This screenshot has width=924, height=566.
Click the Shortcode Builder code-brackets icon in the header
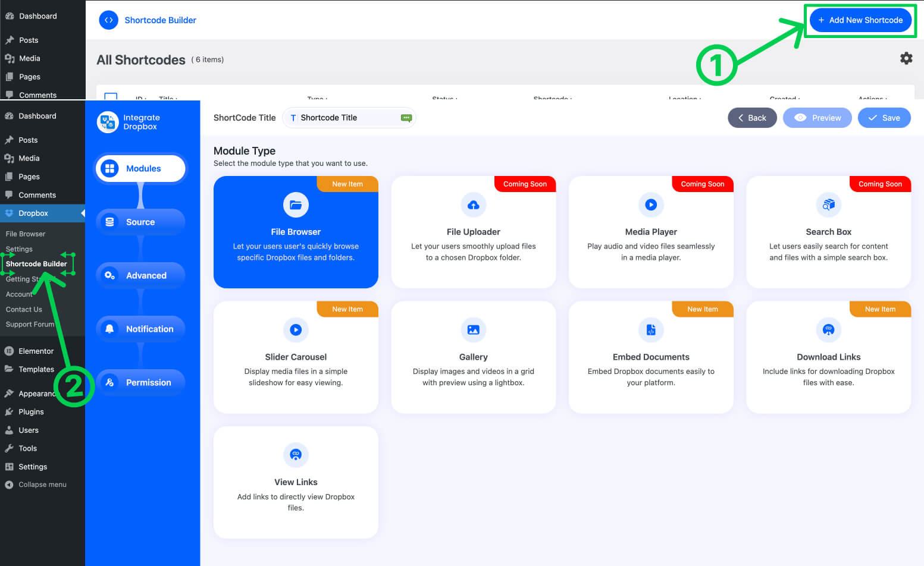[x=108, y=20]
